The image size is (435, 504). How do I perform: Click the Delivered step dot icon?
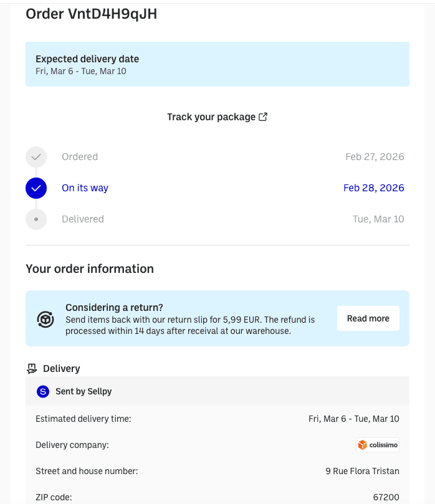click(x=36, y=219)
